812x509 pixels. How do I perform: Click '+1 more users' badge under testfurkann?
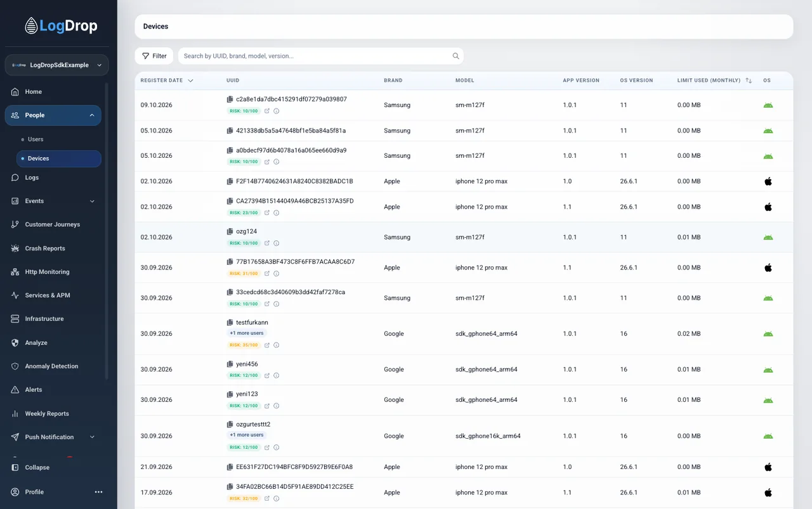247,333
